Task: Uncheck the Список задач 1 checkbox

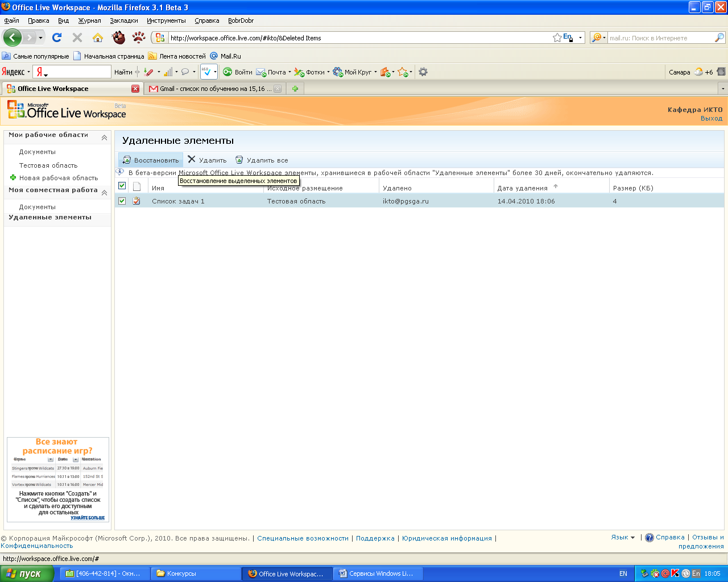Action: coord(122,201)
